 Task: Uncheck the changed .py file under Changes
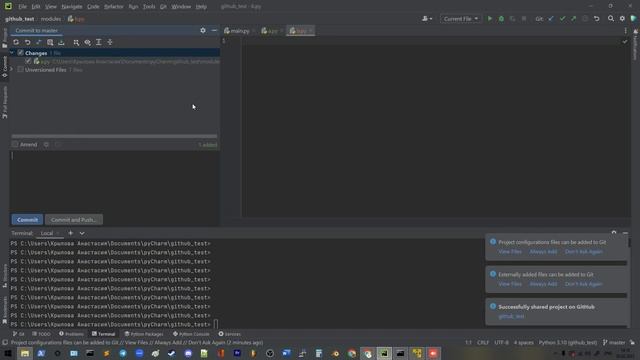(x=28, y=61)
